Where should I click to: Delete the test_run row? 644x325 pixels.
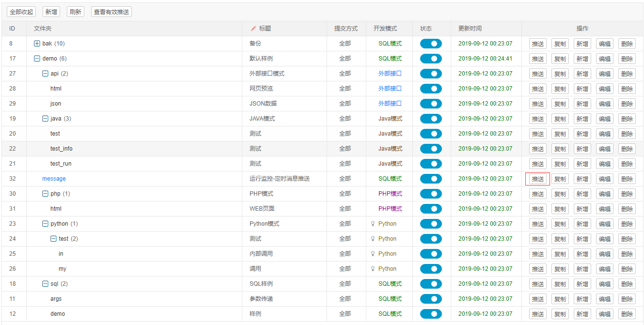627,164
